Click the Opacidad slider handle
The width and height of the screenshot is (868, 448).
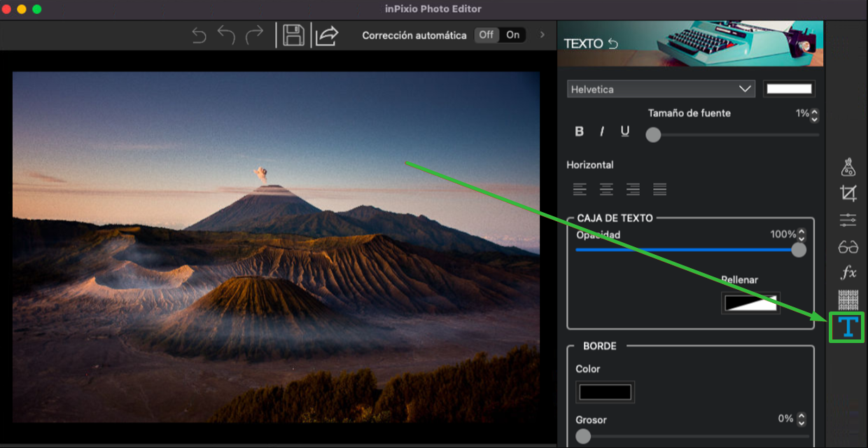coord(799,250)
